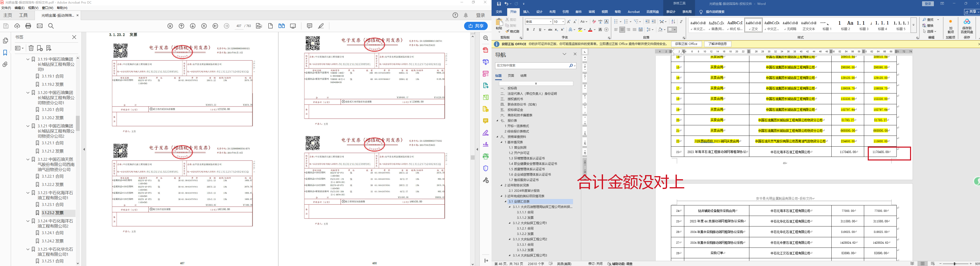
Task: Click Format Painter in Word clipboard group
Action: pyautogui.click(x=513, y=31)
